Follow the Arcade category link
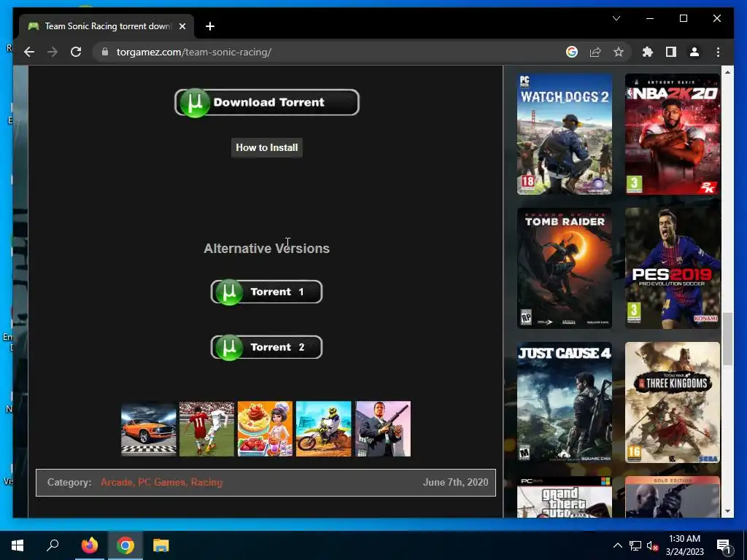 click(x=117, y=483)
